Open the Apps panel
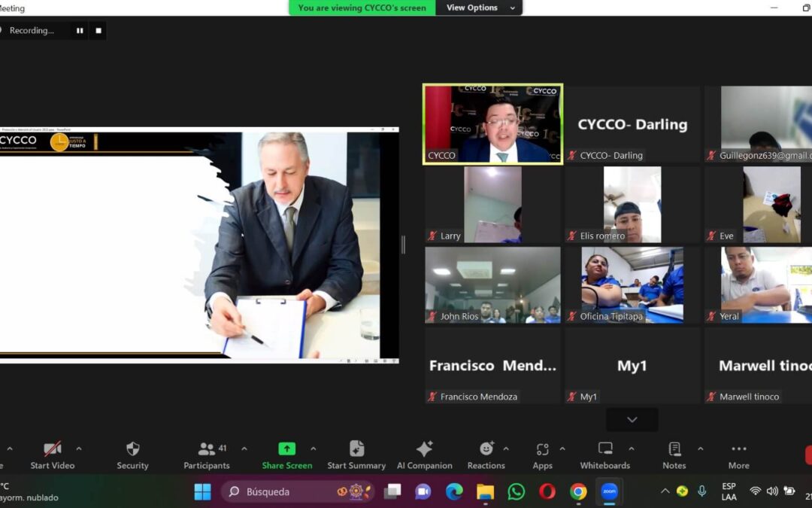This screenshot has width=812, height=508. [x=542, y=455]
